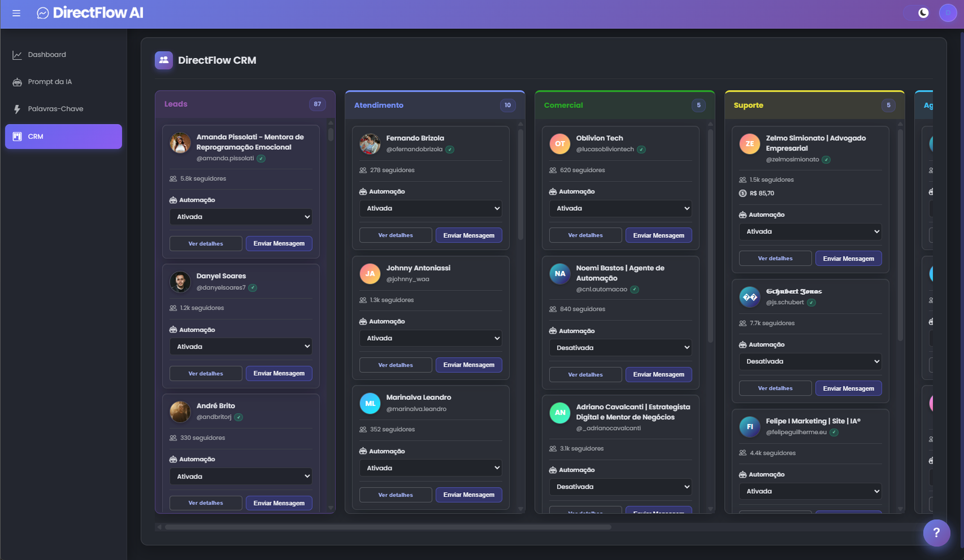Click the DirectFlow CRM people icon header badge
Viewport: 964px width, 560px height.
[x=163, y=60]
